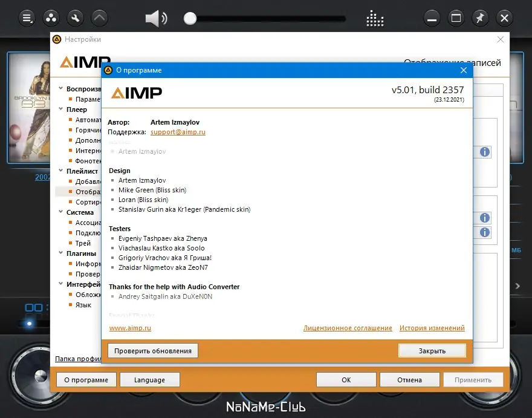Select the Язык tree item
Image resolution: width=532 pixels, height=418 pixels.
click(83, 305)
